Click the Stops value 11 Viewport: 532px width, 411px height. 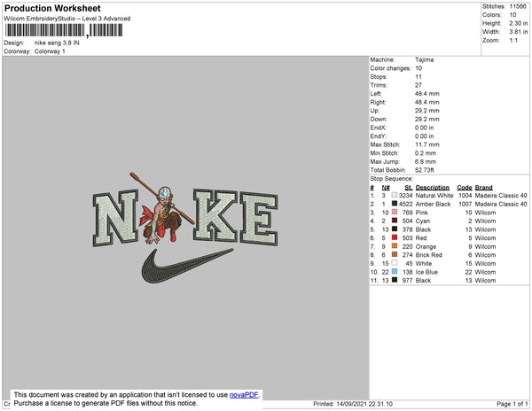click(x=419, y=77)
